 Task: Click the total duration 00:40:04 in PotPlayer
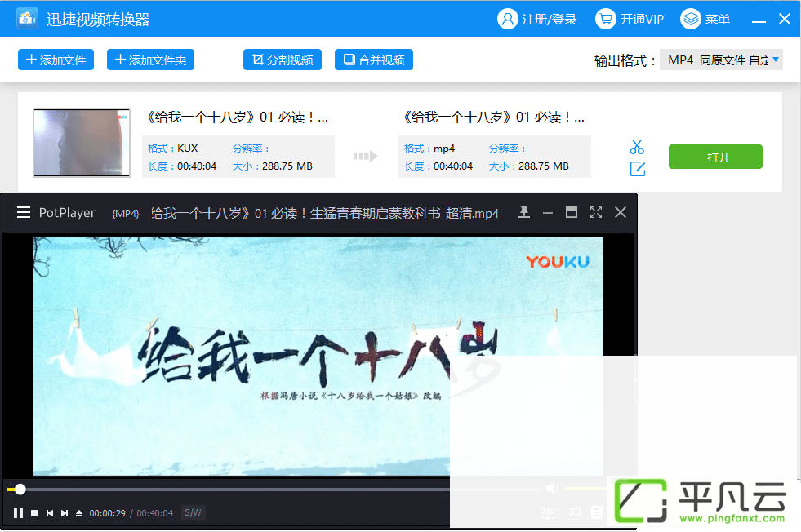click(155, 513)
